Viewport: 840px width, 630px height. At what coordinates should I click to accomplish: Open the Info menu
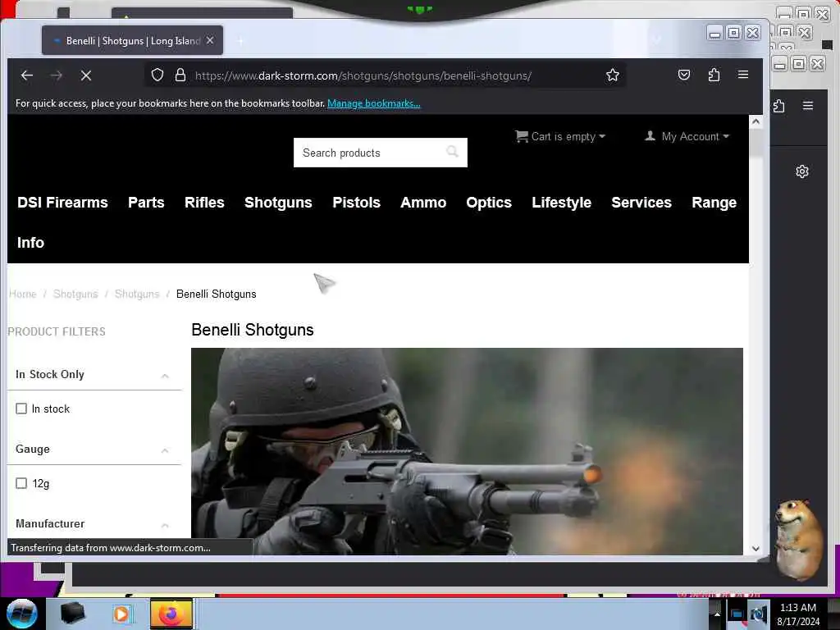tap(30, 243)
